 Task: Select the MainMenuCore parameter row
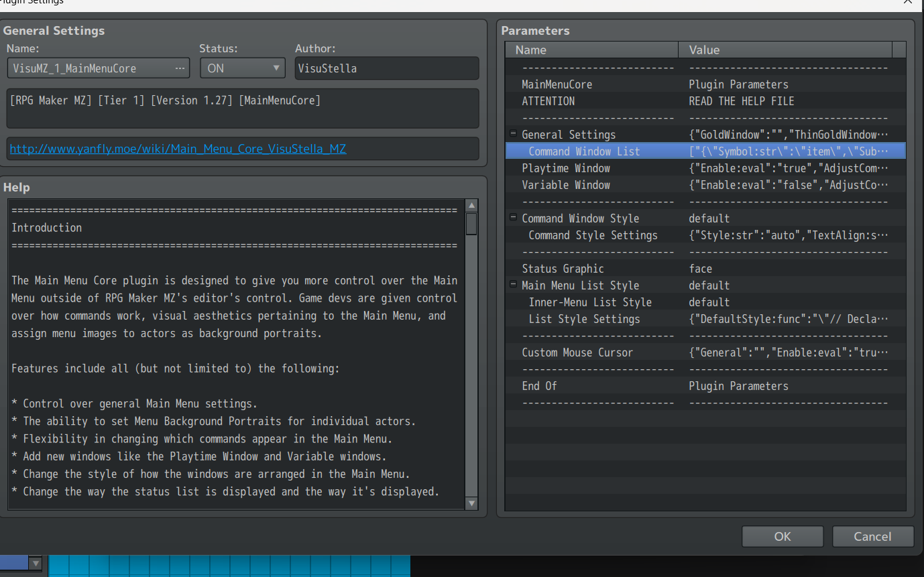(705, 84)
